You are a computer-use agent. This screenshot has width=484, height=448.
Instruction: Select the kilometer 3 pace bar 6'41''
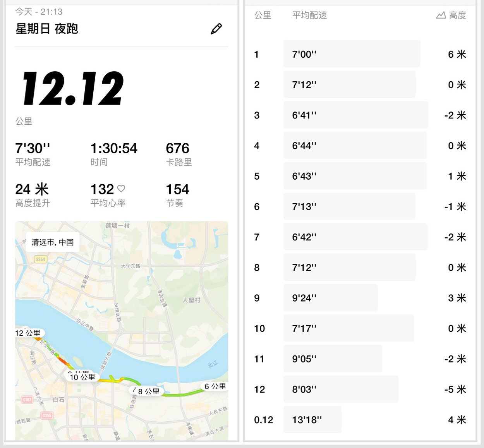pos(355,115)
